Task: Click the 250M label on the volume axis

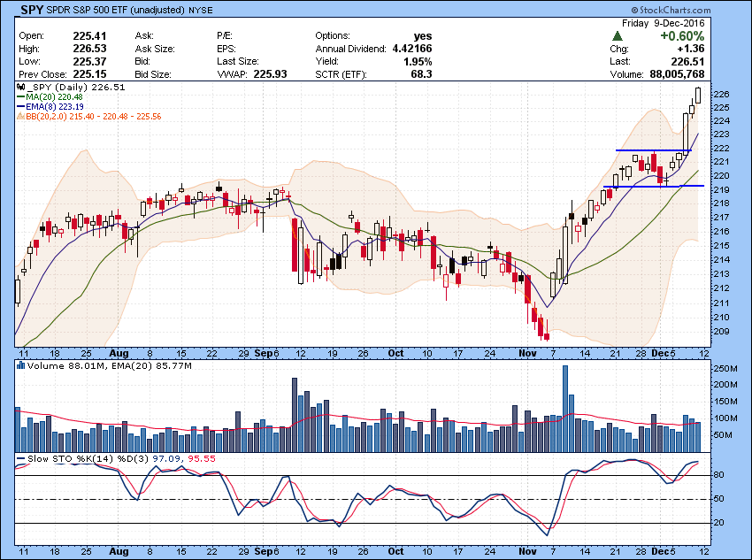Action: point(725,369)
